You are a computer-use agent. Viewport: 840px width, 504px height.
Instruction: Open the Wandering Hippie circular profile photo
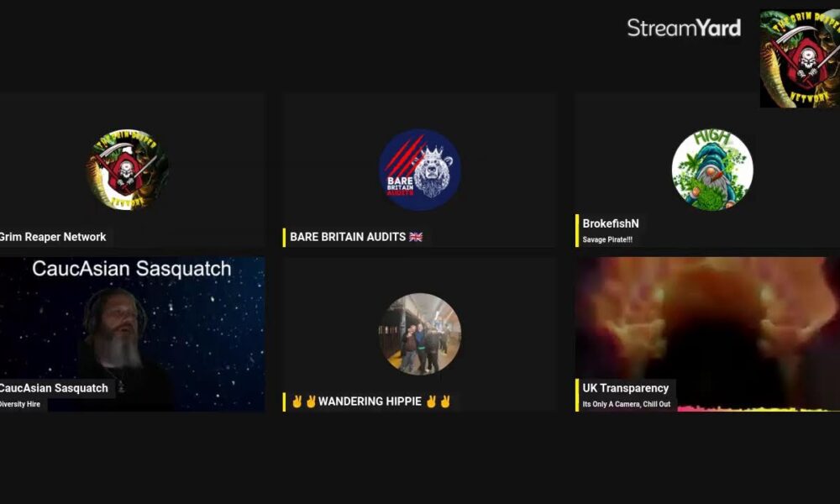[x=420, y=333]
